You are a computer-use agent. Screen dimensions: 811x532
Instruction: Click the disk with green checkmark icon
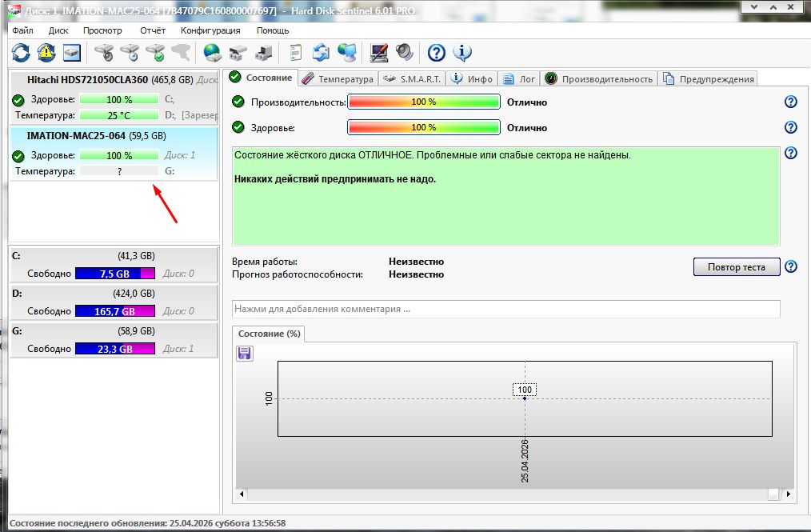(155, 52)
